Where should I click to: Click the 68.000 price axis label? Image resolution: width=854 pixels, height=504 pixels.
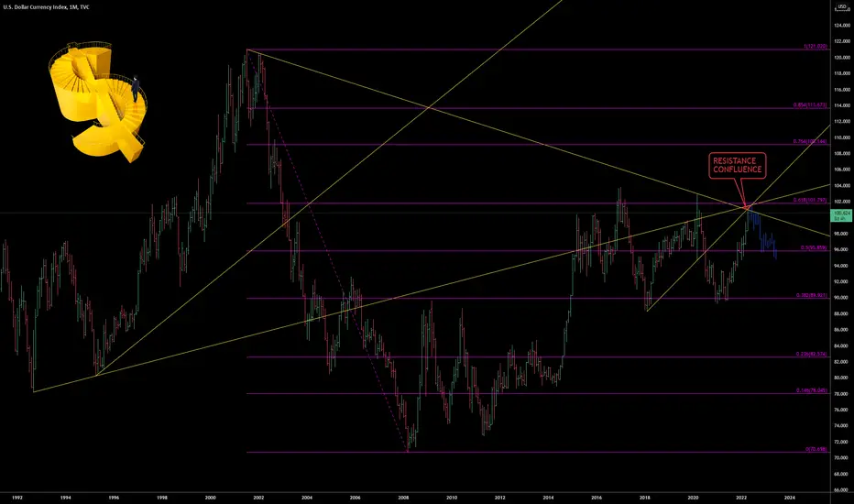click(x=841, y=474)
